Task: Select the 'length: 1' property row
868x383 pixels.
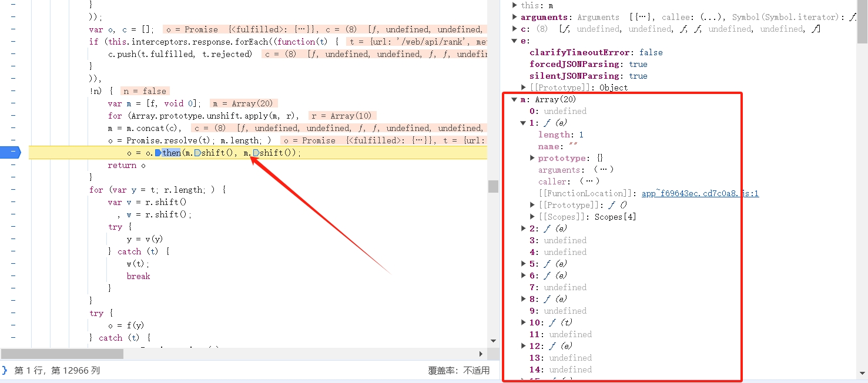Action: pyautogui.click(x=561, y=135)
